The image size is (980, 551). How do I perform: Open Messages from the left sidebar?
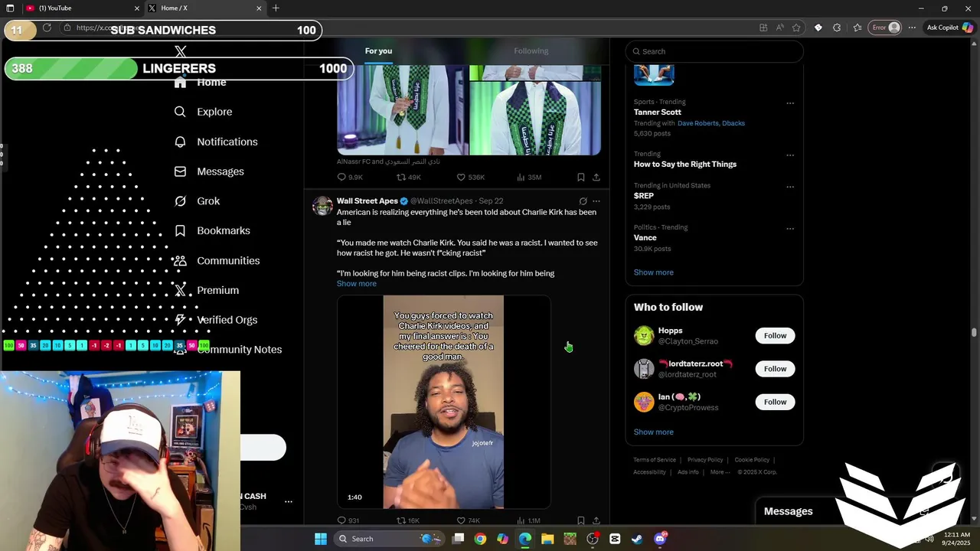coord(209,171)
